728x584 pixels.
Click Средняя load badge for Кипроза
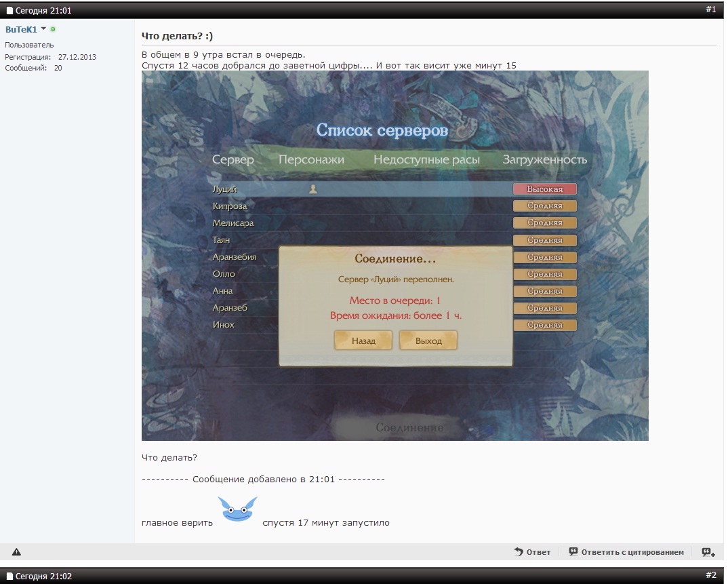coord(544,206)
